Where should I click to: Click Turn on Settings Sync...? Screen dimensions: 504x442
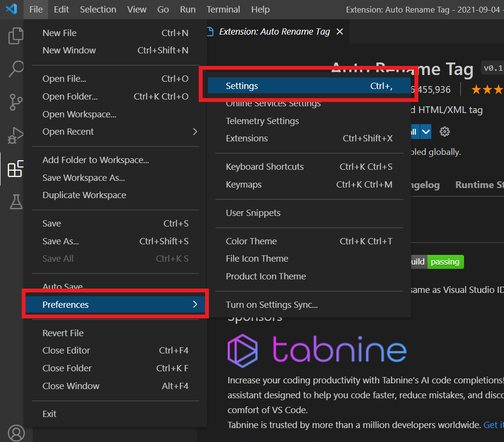click(309, 305)
